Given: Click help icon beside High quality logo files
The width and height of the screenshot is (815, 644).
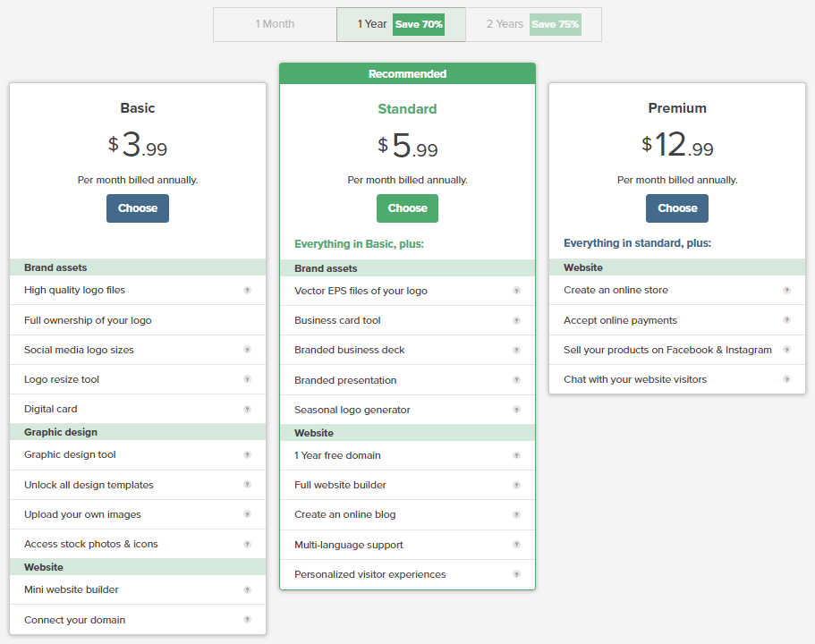Looking at the screenshot, I should pos(247,291).
